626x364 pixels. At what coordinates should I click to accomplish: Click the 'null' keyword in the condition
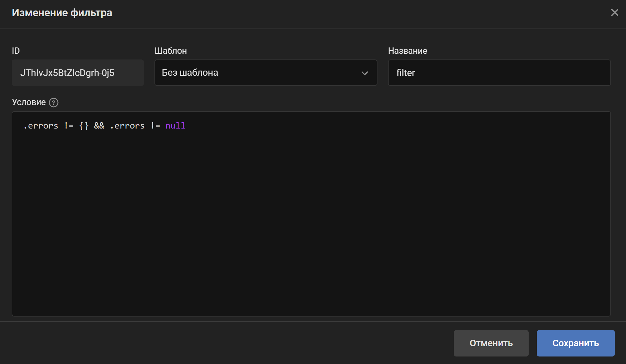tap(175, 126)
